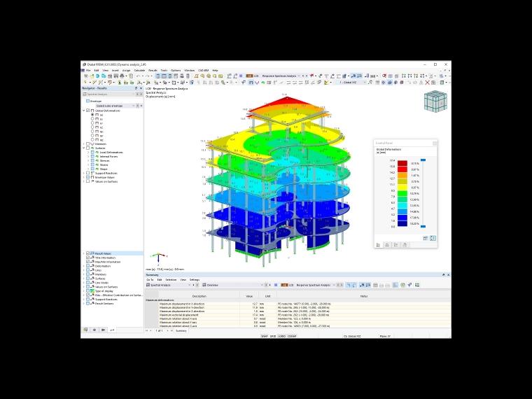Open the Navigator Results tab icon
The height and width of the screenshot is (399, 532).
(x=112, y=330)
